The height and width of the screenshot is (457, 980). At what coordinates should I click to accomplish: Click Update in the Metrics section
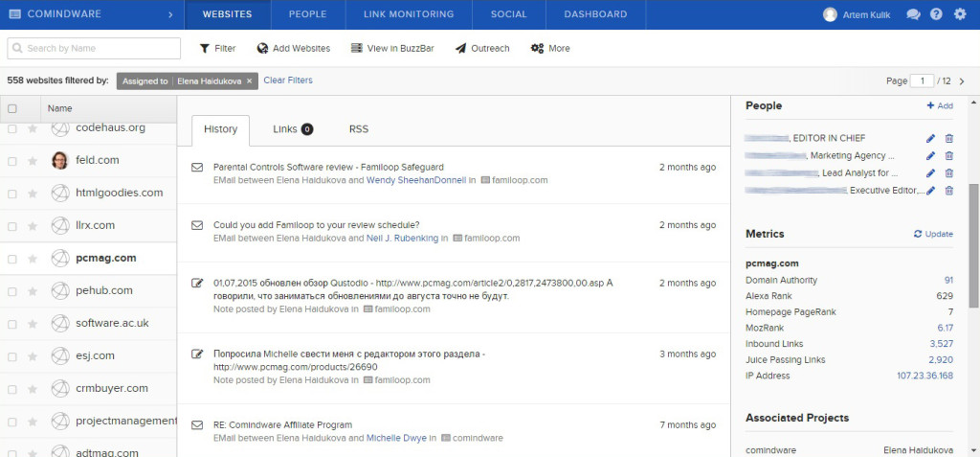coord(933,234)
